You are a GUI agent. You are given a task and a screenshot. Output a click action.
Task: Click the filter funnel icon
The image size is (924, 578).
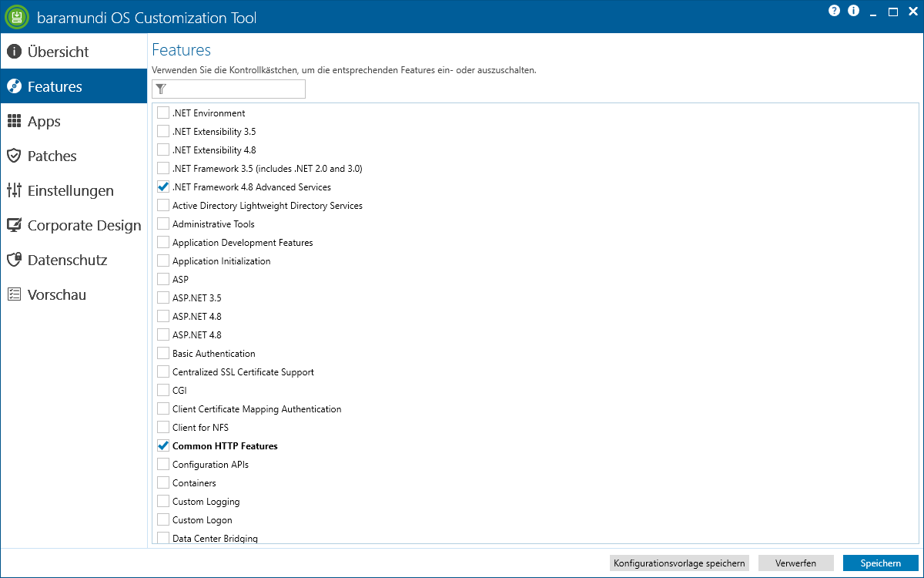(x=161, y=89)
